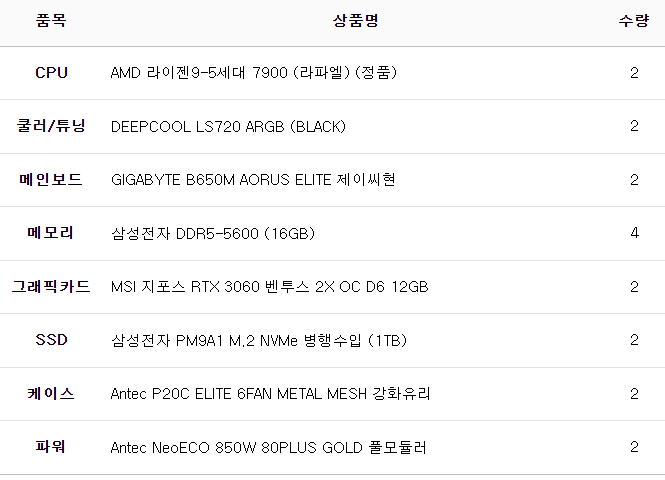Viewport: 665px width, 480px height.
Task: Click the quantity 4 in the 메모리 row
Action: point(634,233)
